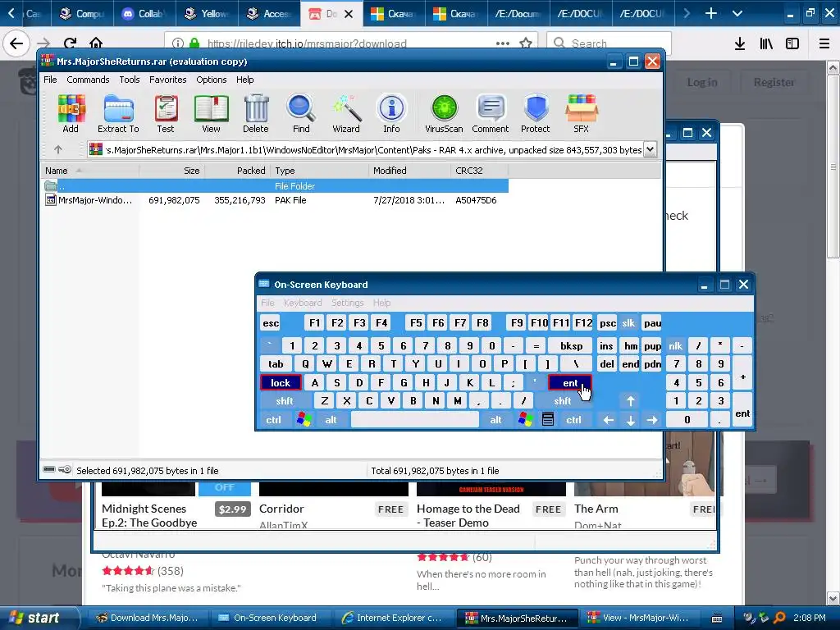Open the View tool in WinRAR
The height and width of the screenshot is (630, 840).
[x=211, y=113]
